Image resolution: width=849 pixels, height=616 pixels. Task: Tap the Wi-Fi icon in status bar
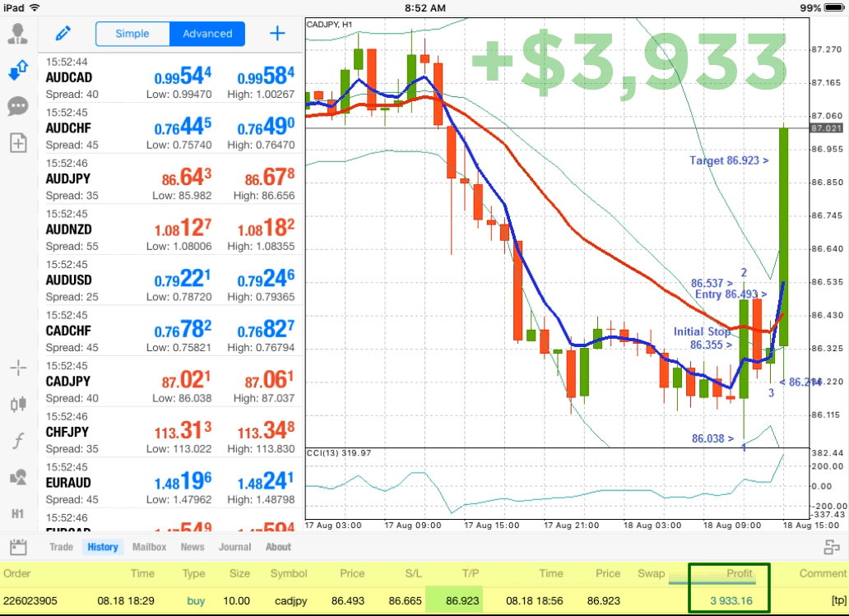(x=35, y=7)
